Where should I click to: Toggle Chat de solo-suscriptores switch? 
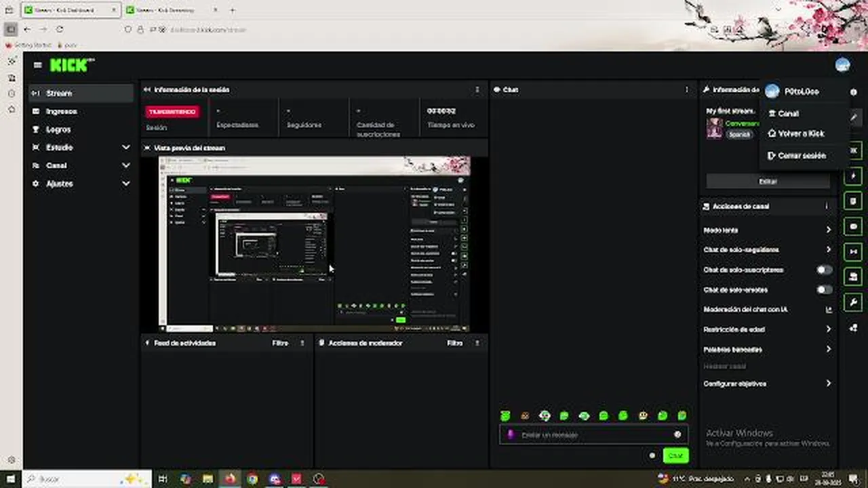coord(824,270)
